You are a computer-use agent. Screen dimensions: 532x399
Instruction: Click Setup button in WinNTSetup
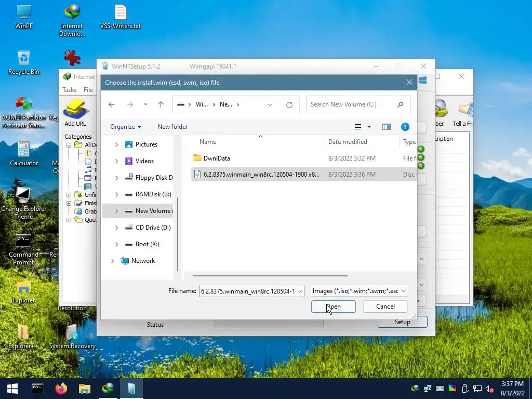coord(403,322)
